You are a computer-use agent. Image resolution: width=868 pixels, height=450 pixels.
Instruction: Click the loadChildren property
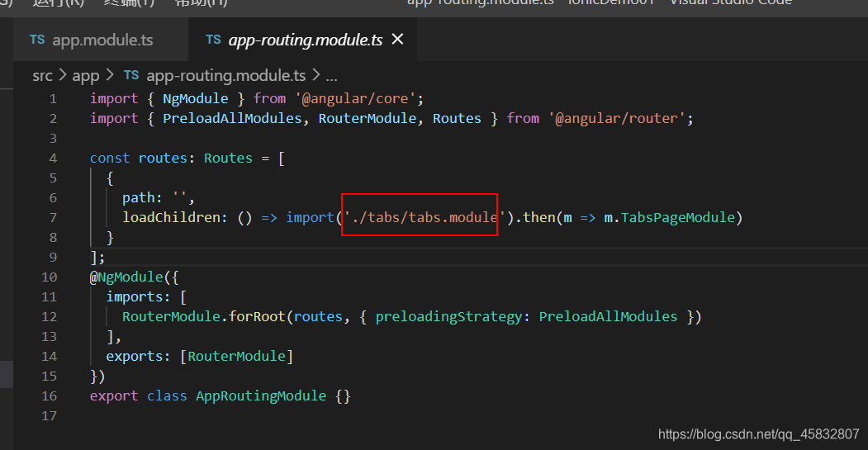(x=171, y=217)
